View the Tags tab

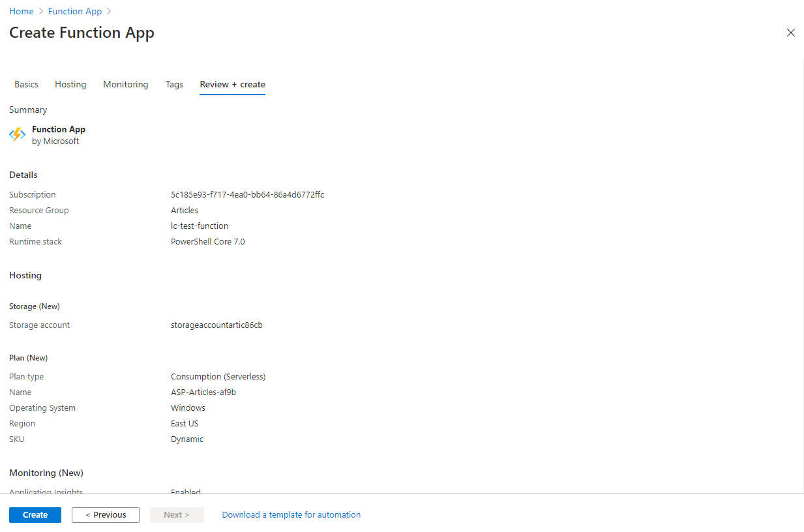coord(174,84)
